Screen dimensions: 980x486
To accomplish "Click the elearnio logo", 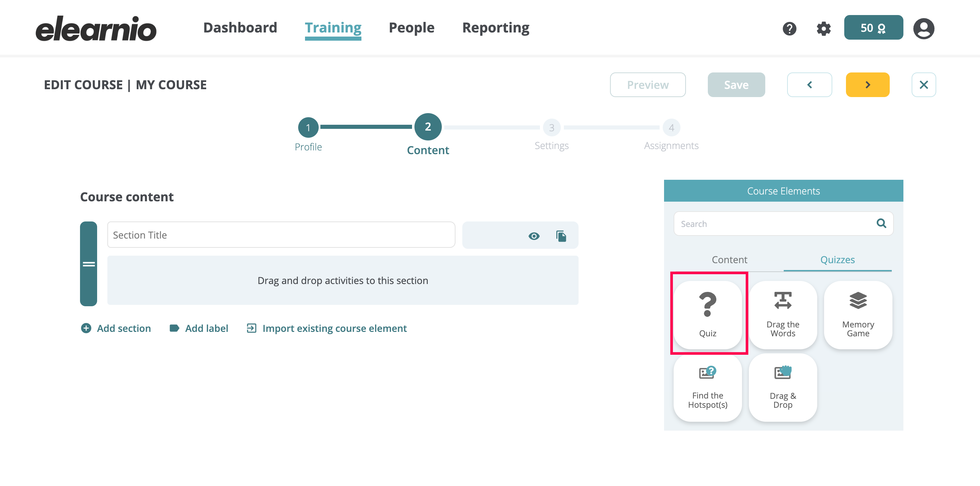I will [x=96, y=28].
